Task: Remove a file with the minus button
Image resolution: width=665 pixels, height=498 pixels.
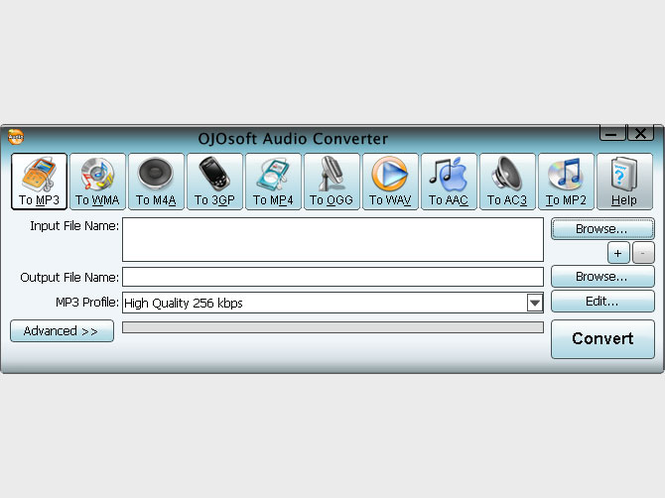Action: (x=643, y=253)
